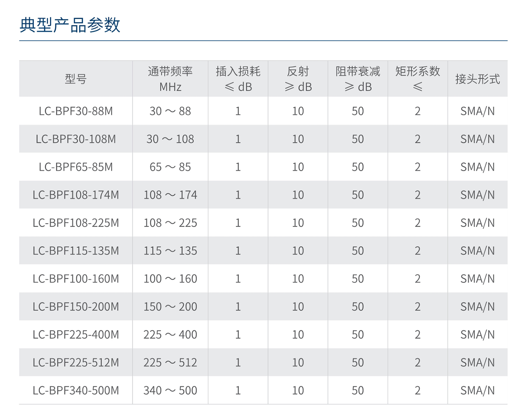The height and width of the screenshot is (420, 524).
Task: Click model LC-BPF30-88M
Action: (x=76, y=111)
